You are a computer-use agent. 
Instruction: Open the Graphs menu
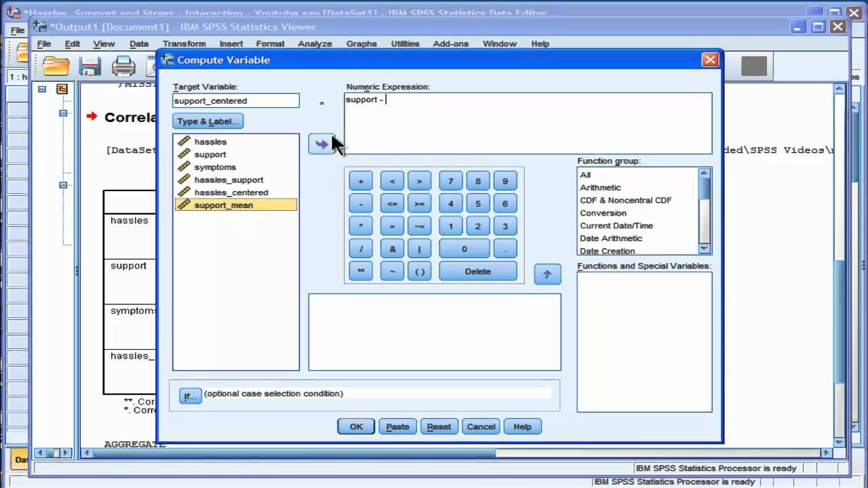pyautogui.click(x=361, y=43)
